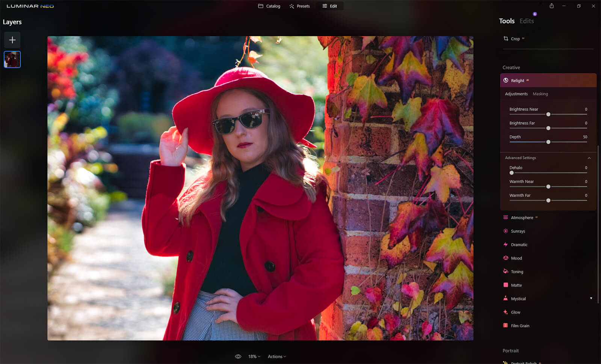This screenshot has width=601, height=364.
Task: Open the Crop tool
Action: [x=515, y=39]
